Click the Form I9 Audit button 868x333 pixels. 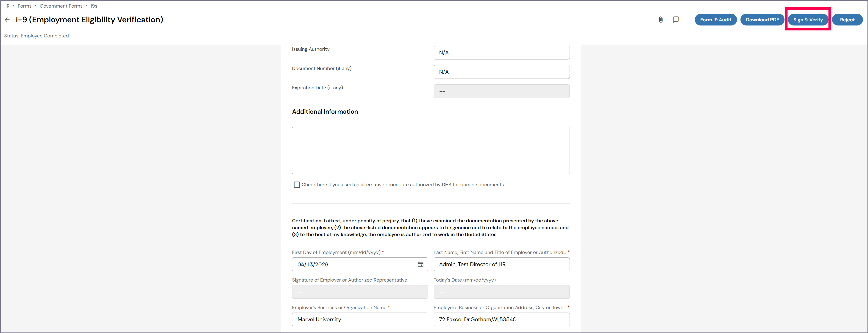point(715,20)
